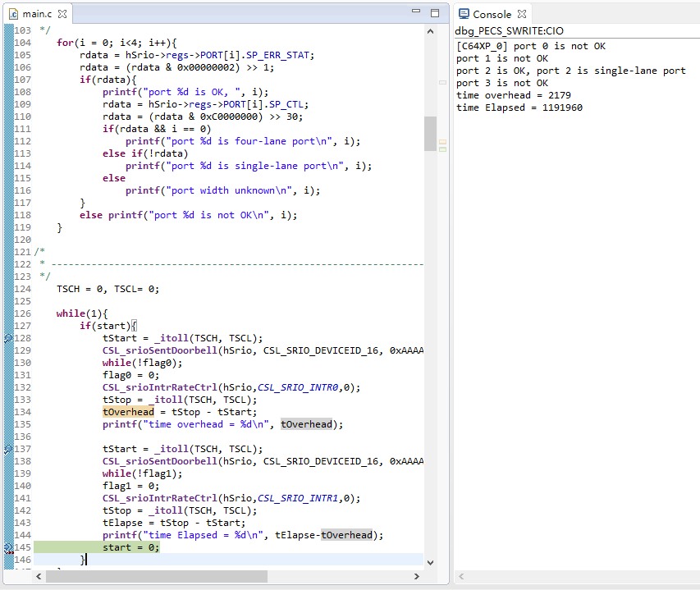This screenshot has height=590, width=700.
Task: Click 'four-lane port' printf line
Action: [243, 141]
